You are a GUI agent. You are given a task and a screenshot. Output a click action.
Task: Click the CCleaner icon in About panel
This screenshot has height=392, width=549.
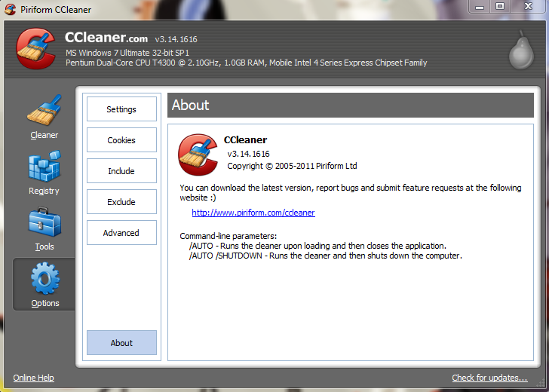(x=198, y=155)
